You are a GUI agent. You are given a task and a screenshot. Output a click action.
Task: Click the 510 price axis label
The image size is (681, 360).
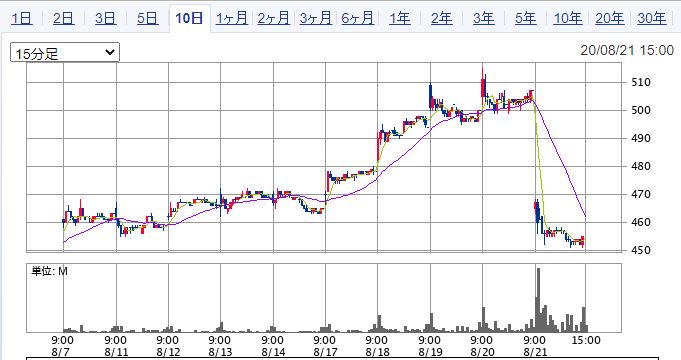pyautogui.click(x=641, y=83)
